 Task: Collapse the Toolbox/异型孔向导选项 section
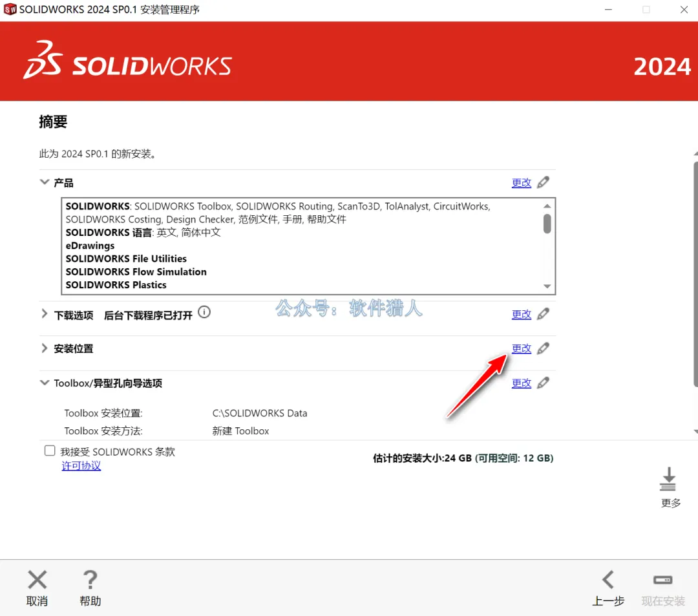(45, 382)
